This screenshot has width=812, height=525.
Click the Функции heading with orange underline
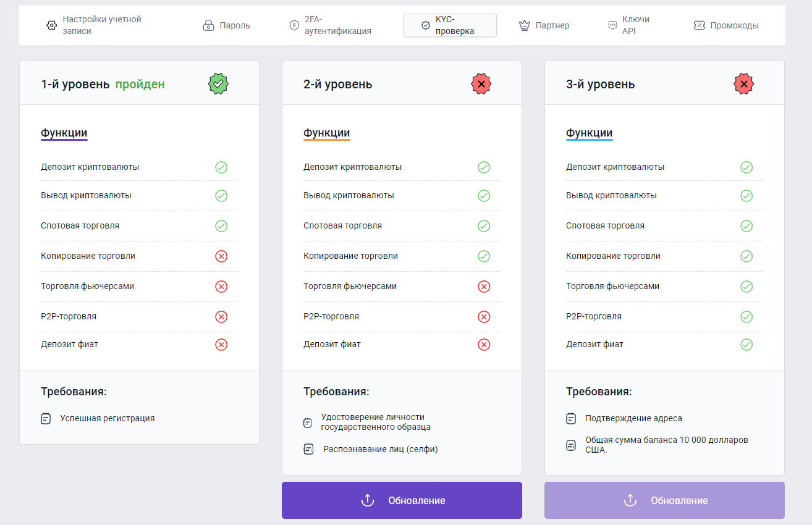click(x=327, y=133)
